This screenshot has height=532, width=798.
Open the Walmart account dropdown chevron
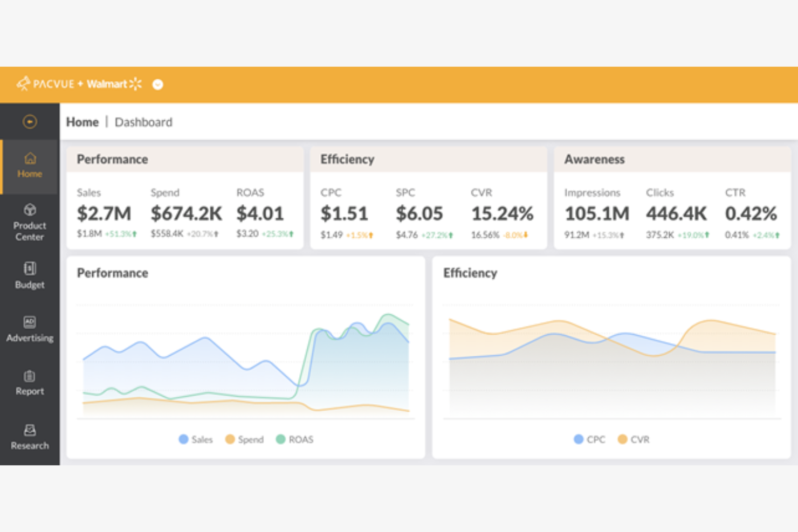(157, 85)
